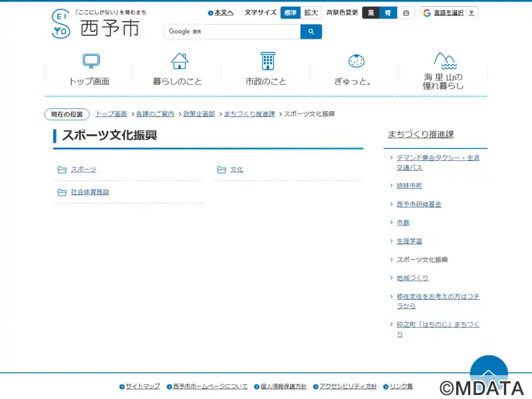Open the スポーツ folder link
Screen dimensions: 532x399
pos(84,170)
